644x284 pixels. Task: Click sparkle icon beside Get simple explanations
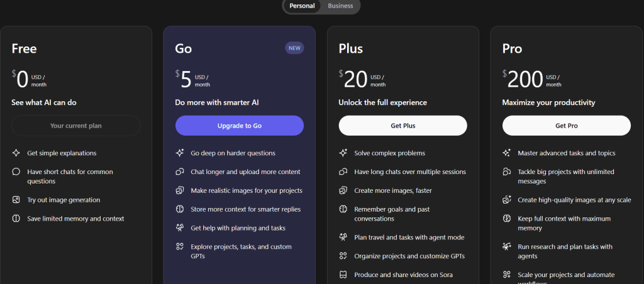[x=16, y=153]
